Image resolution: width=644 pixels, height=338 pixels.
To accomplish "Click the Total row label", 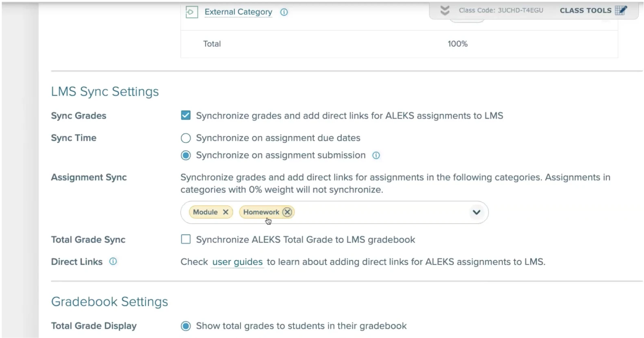I will 212,44.
